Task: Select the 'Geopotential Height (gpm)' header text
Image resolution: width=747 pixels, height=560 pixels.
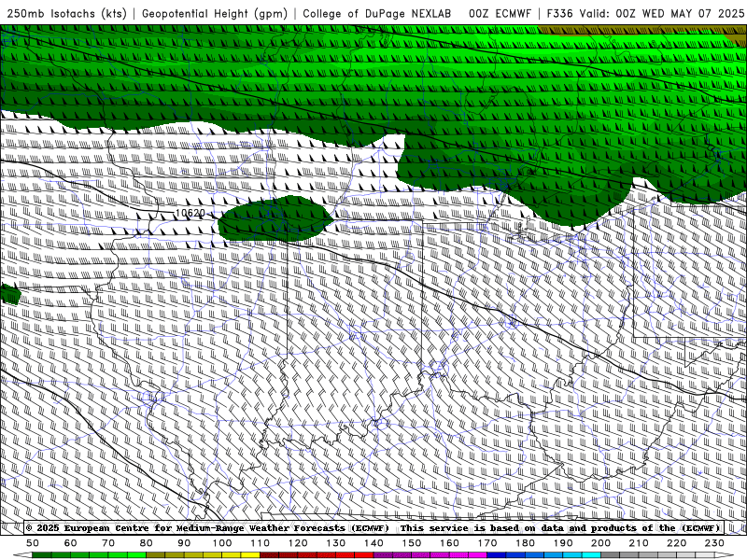Action: 215,13
